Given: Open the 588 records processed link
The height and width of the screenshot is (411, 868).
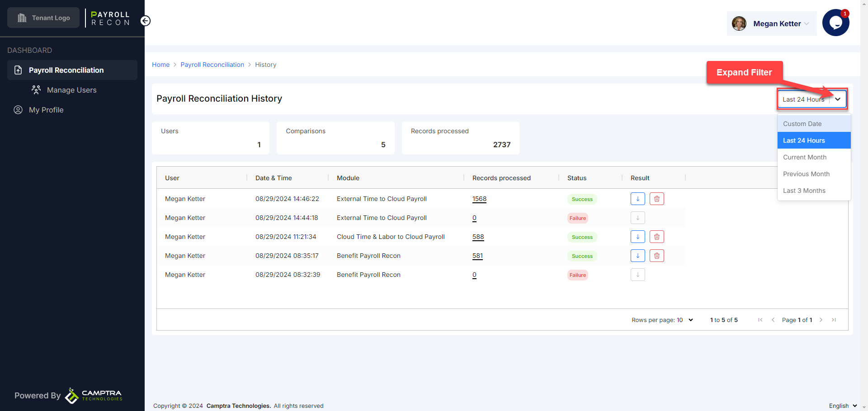Looking at the screenshot, I should 478,237.
